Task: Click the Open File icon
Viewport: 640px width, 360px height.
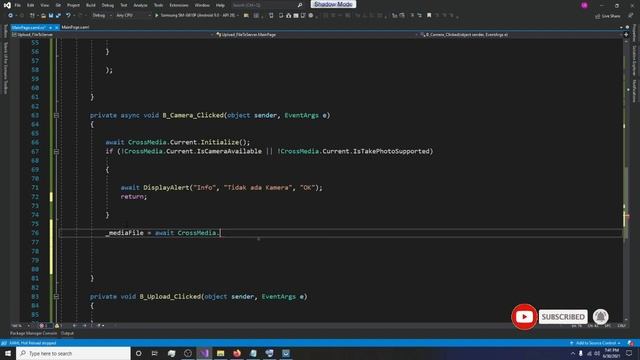Action: (x=43, y=16)
